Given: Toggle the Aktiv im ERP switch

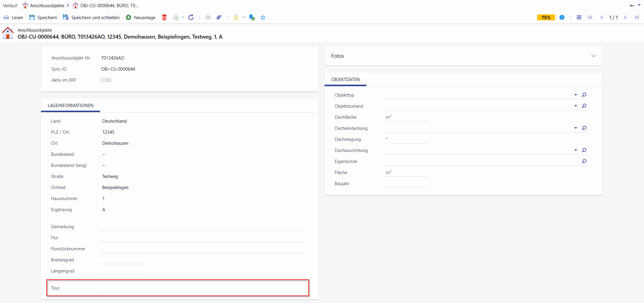Looking at the screenshot, I should [x=105, y=80].
